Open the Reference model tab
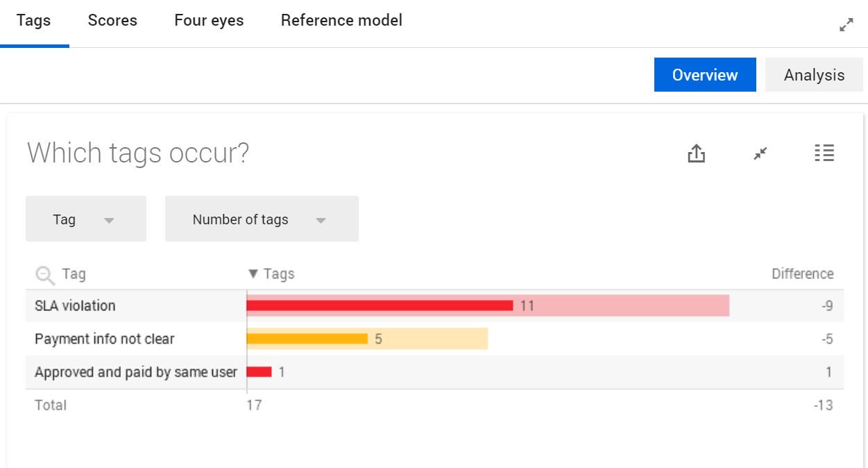868x468 pixels. [341, 21]
